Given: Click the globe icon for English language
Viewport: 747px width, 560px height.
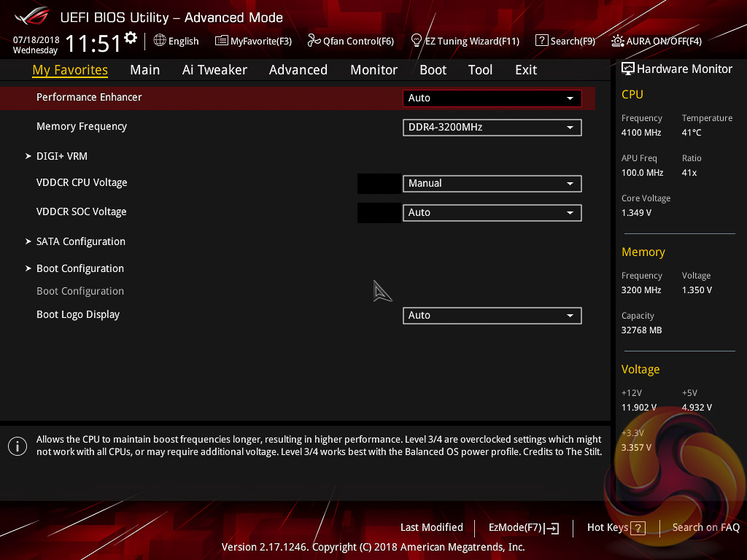Looking at the screenshot, I should (x=160, y=41).
